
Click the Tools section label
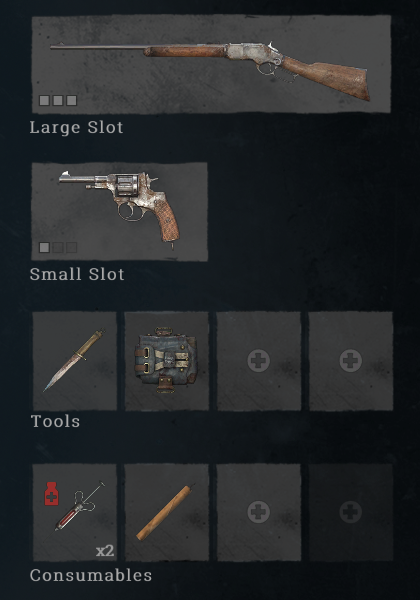click(55, 421)
